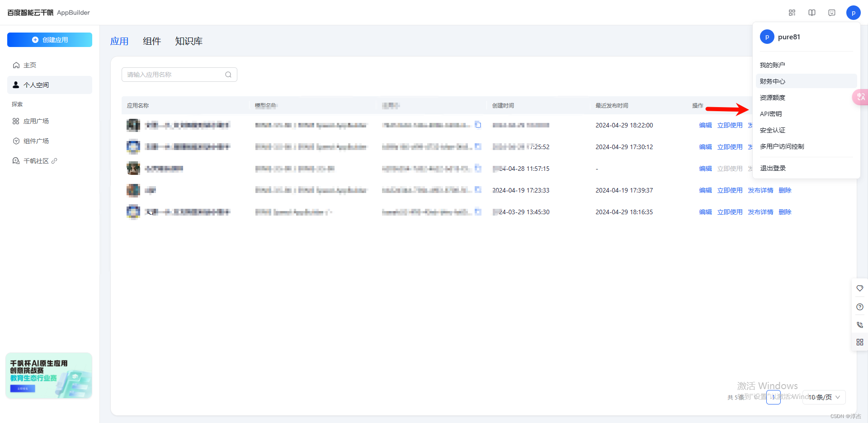Switch to the 知识库 tab
The width and height of the screenshot is (868, 423).
pyautogui.click(x=189, y=41)
